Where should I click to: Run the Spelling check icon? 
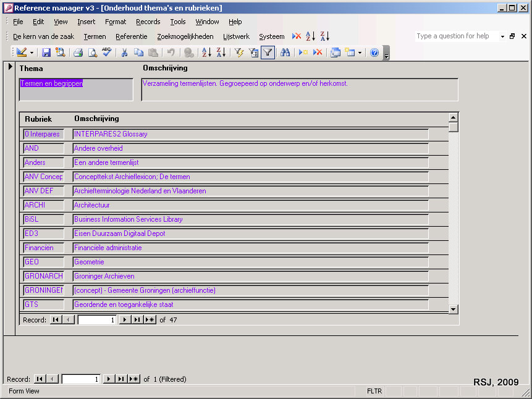[x=106, y=52]
